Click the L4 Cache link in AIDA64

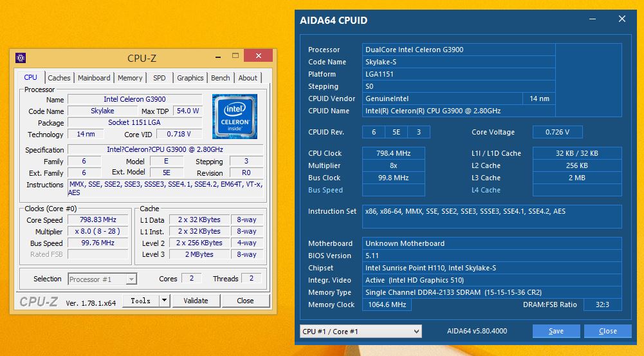(x=486, y=190)
